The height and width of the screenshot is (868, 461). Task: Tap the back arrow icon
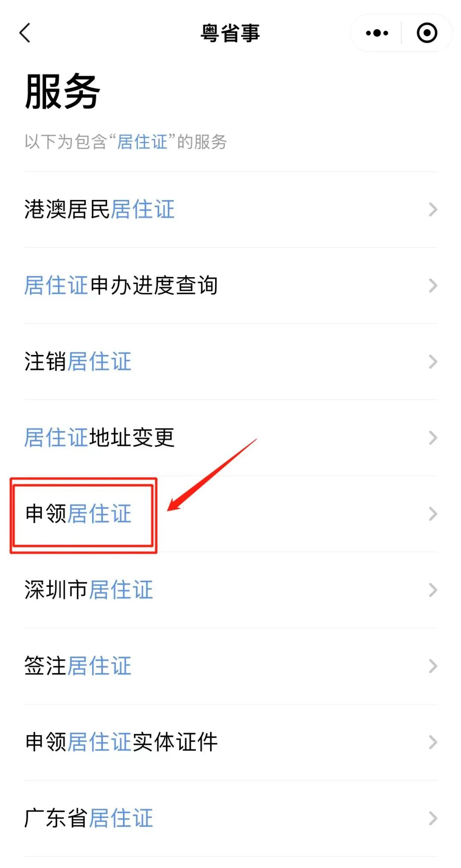[x=25, y=33]
